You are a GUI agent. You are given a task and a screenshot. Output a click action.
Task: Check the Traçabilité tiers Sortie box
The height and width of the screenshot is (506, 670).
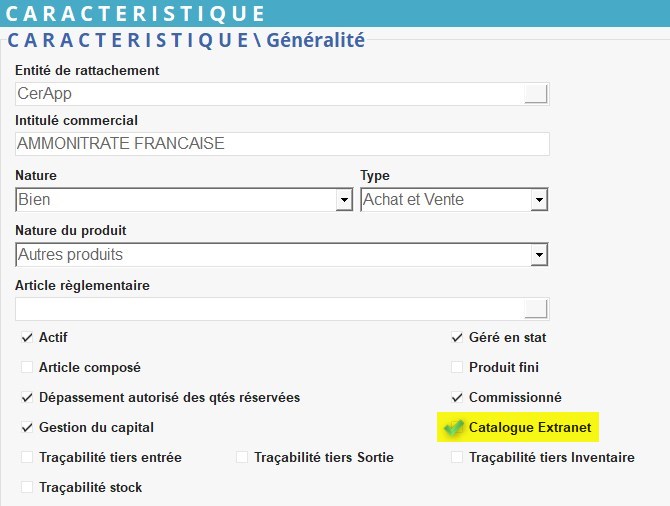point(242,458)
